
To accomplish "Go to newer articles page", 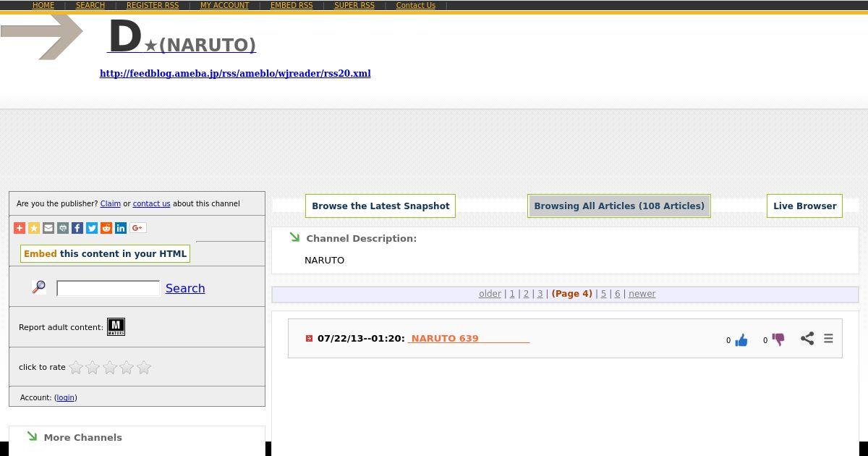I will (642, 294).
